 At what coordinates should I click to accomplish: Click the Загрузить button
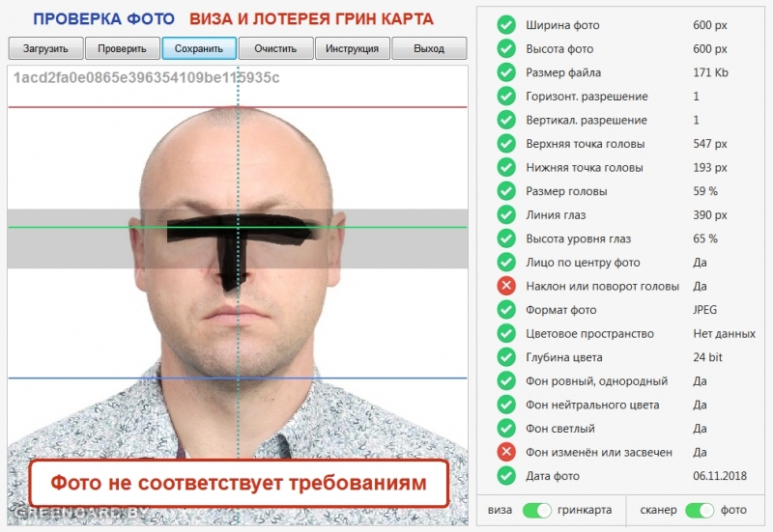[45, 48]
